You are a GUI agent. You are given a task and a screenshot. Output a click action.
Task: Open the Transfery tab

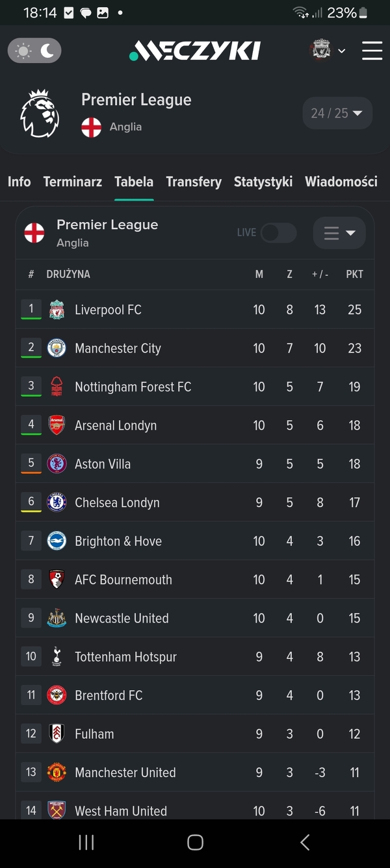click(194, 182)
